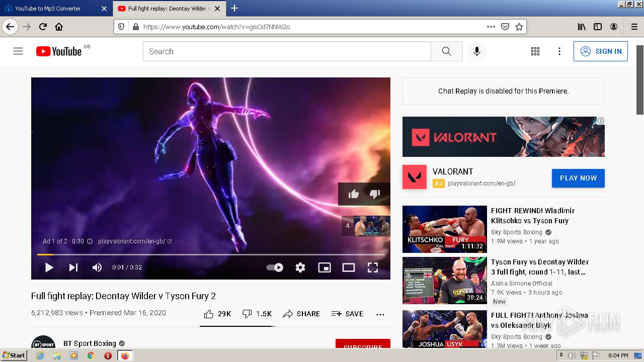
Task: Bookmark this page with the star
Action: (x=519, y=27)
